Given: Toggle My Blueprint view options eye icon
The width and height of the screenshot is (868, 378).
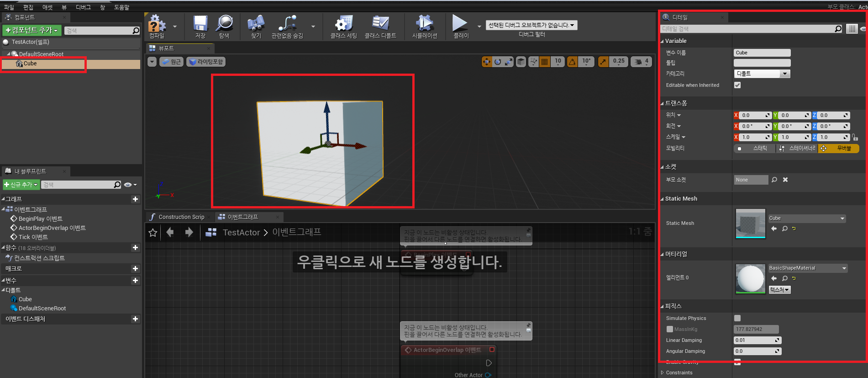Looking at the screenshot, I should coord(130,185).
